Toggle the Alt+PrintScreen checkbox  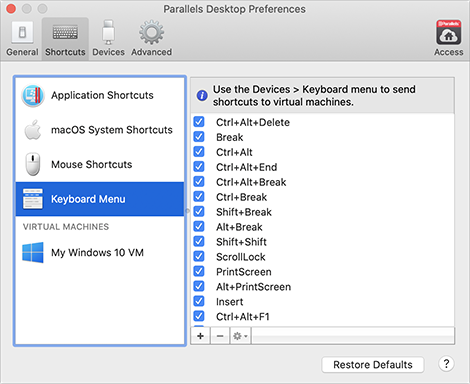[x=199, y=286]
